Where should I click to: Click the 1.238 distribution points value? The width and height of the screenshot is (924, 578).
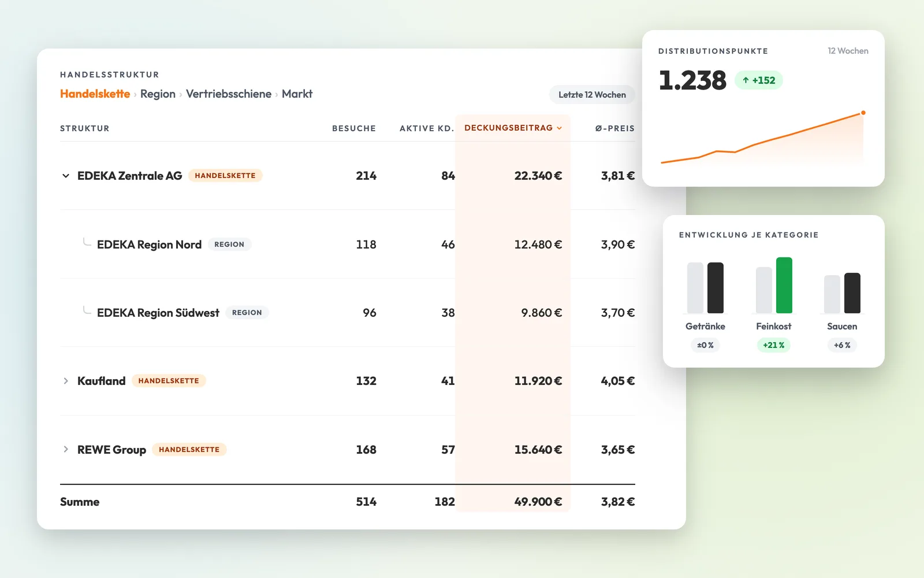692,80
